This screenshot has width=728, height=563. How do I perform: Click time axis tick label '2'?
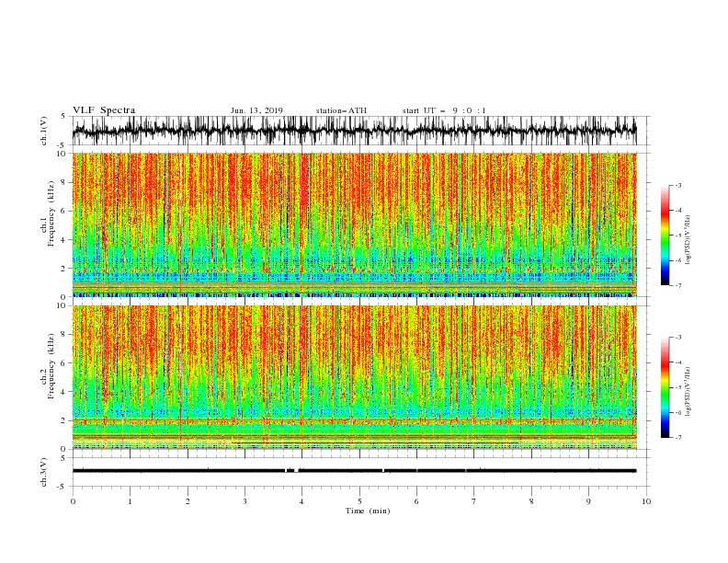coord(188,501)
